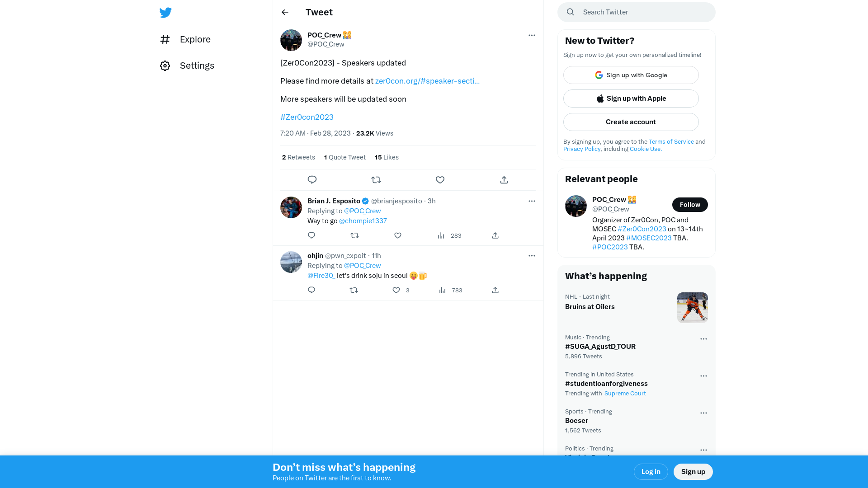The height and width of the screenshot is (488, 868).
Task: Click the like icon on ohjin reply
Action: coord(396,290)
